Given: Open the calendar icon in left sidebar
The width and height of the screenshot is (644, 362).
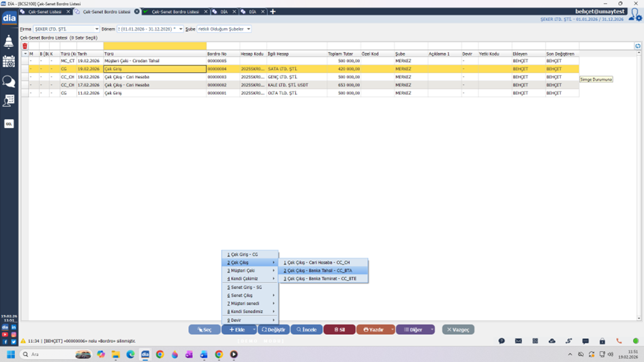Looking at the screenshot, I should 9,61.
